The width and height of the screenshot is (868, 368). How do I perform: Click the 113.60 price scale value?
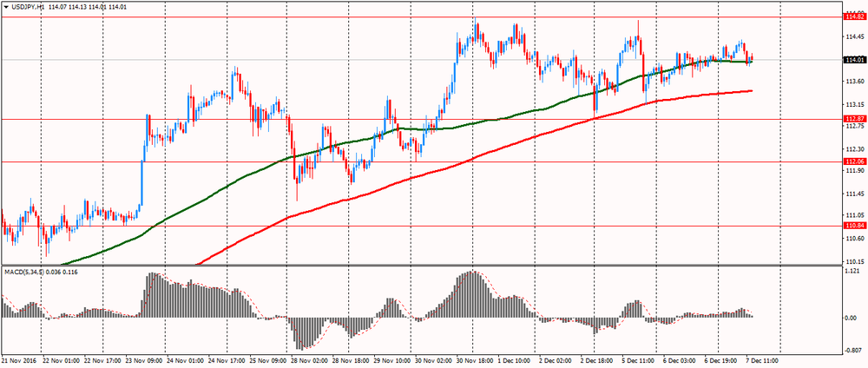click(853, 82)
